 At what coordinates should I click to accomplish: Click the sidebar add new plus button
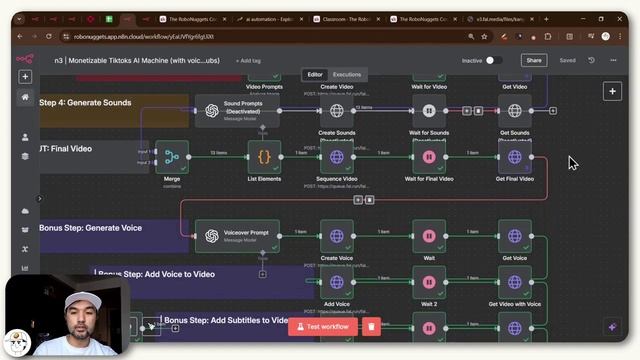coord(25,77)
